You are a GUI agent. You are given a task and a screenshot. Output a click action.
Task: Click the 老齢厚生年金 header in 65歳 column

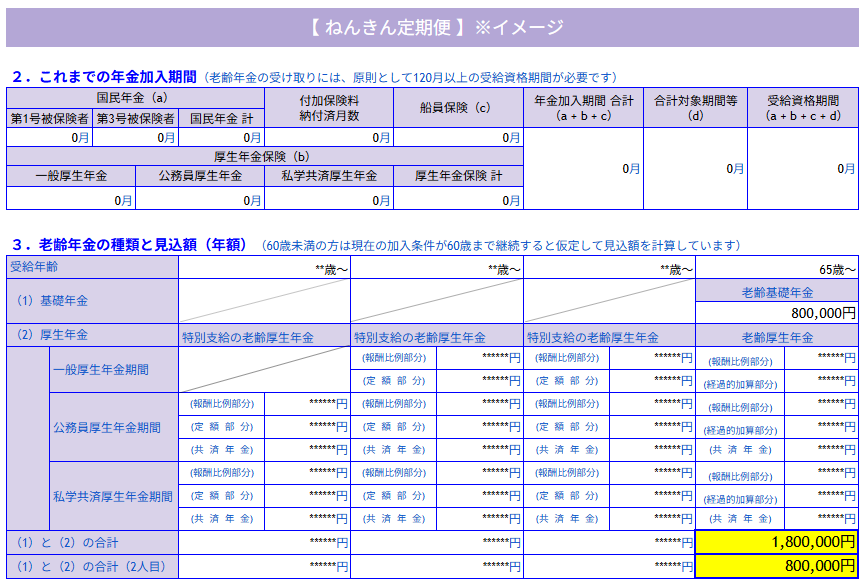pos(777,337)
